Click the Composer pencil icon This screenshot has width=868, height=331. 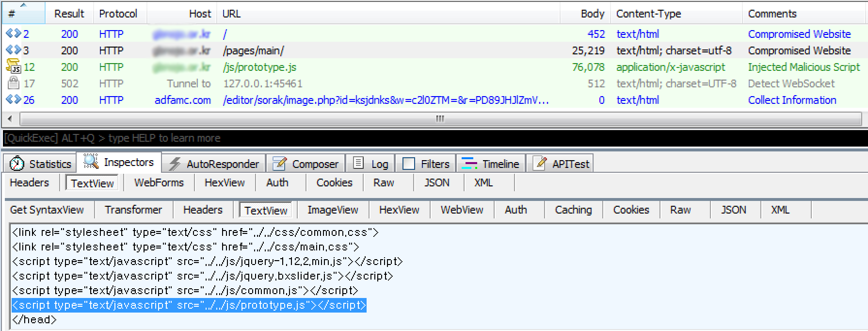click(279, 164)
